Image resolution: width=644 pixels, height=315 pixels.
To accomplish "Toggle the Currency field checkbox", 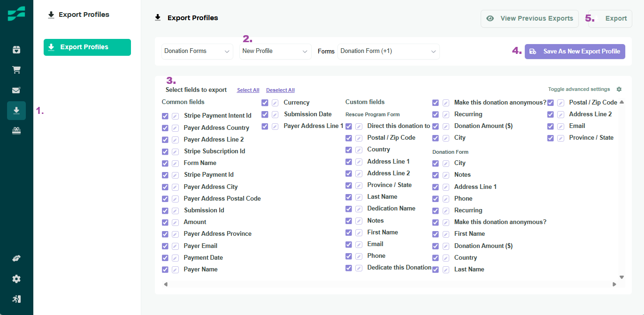I will pos(265,103).
